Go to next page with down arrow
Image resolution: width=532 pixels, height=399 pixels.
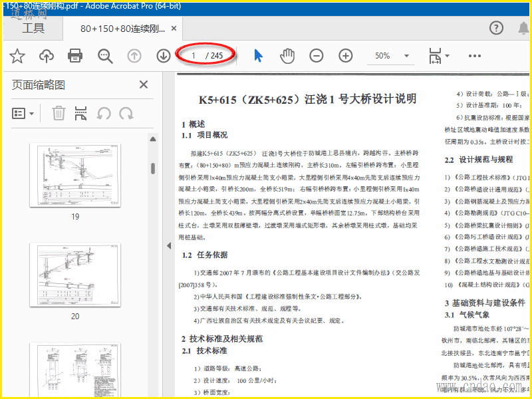(x=164, y=56)
